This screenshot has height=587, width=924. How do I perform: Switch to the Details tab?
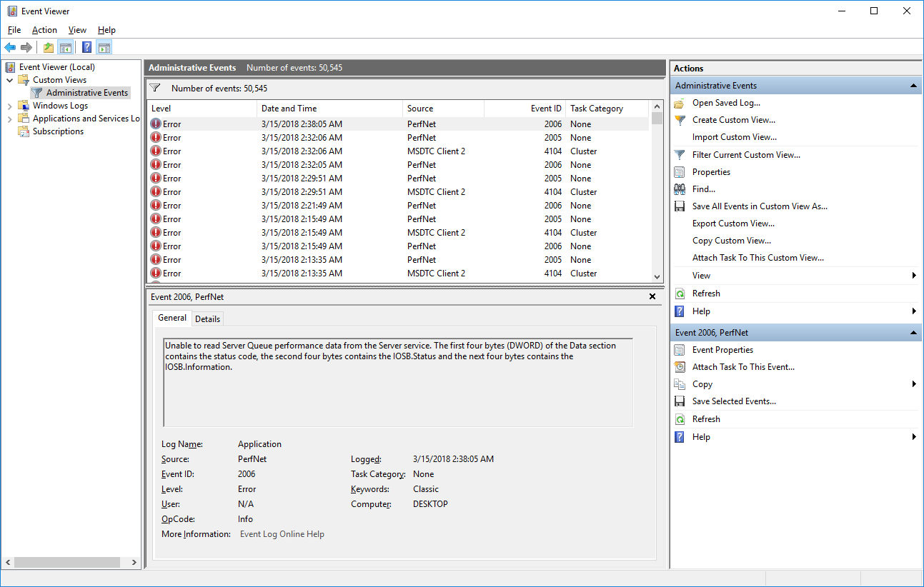coord(207,318)
